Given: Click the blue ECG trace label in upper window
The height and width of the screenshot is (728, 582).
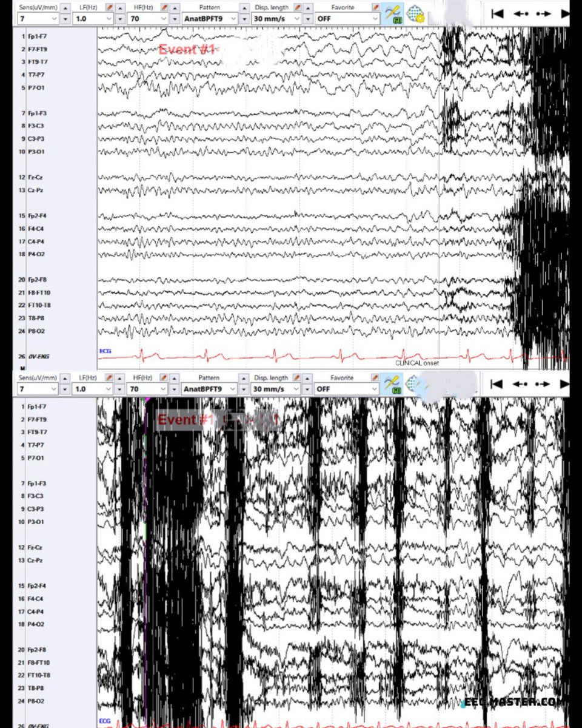Looking at the screenshot, I should click(105, 351).
